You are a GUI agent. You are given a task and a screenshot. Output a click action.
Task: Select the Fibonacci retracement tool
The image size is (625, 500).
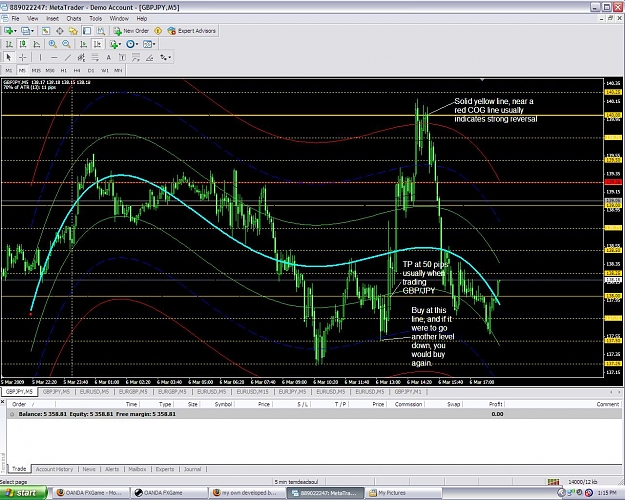click(95, 57)
